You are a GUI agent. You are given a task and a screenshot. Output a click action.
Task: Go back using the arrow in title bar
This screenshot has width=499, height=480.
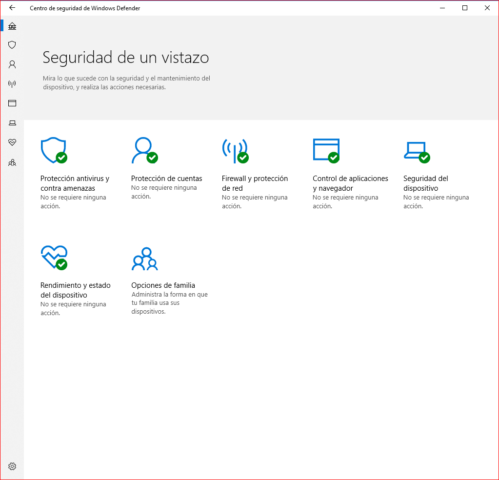[12, 8]
